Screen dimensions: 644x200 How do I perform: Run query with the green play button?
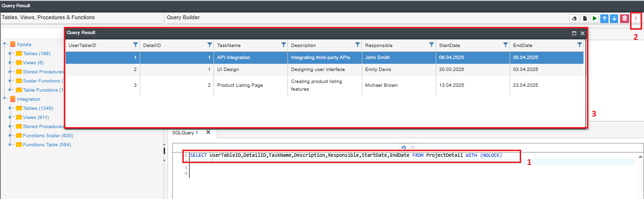595,18
